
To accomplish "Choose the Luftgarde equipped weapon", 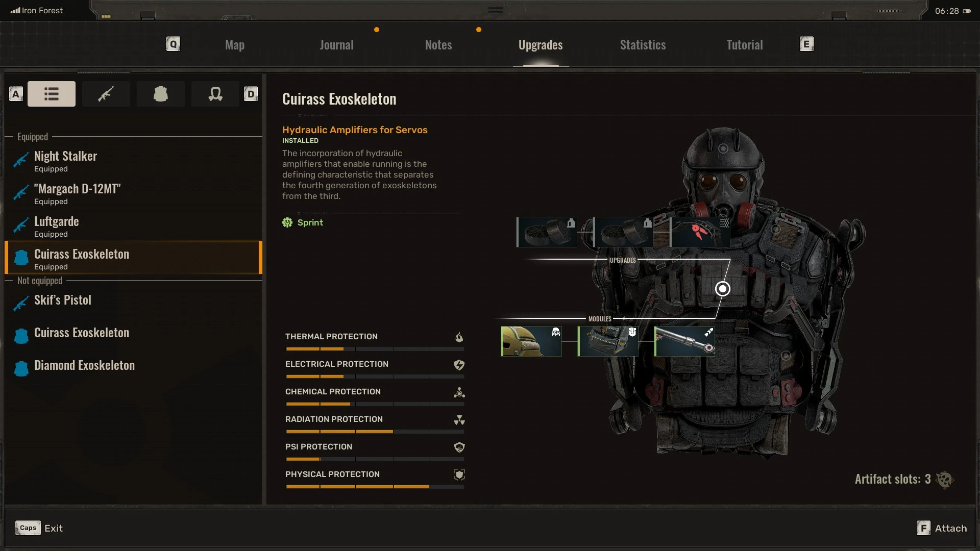I will pyautogui.click(x=134, y=226).
